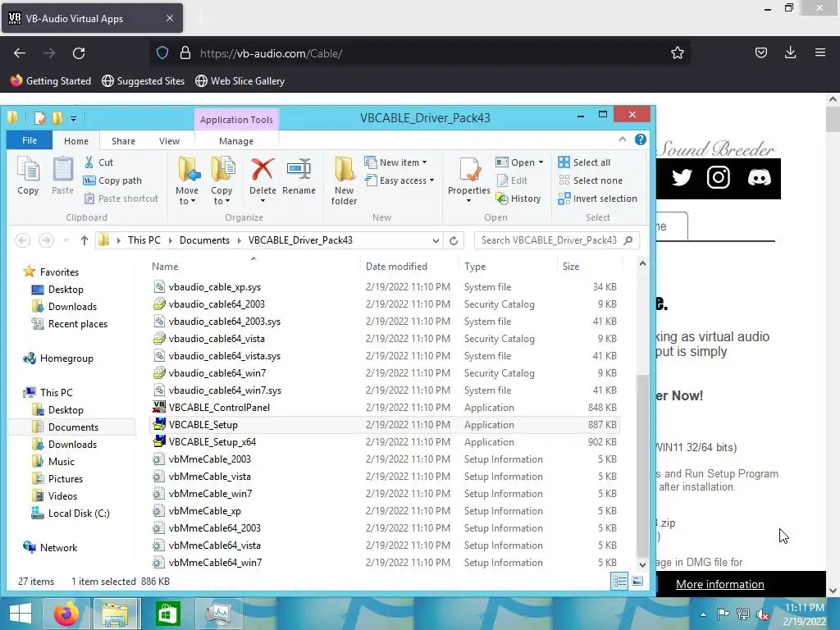This screenshot has height=630, width=840.
Task: Collapse the ribbon with chevron
Action: point(622,139)
